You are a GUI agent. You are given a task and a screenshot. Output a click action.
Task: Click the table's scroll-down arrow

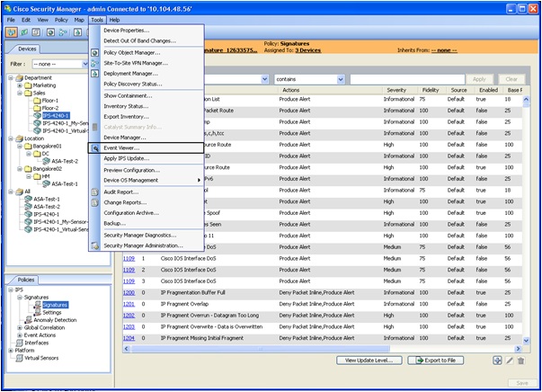[x=526, y=341]
